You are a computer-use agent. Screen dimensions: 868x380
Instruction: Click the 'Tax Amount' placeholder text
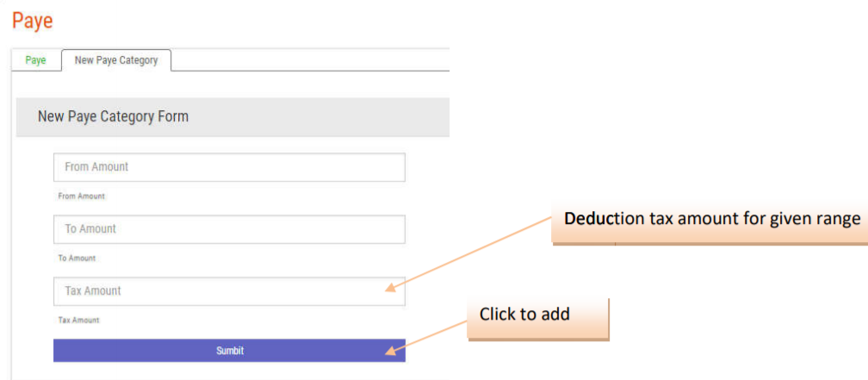point(93,291)
